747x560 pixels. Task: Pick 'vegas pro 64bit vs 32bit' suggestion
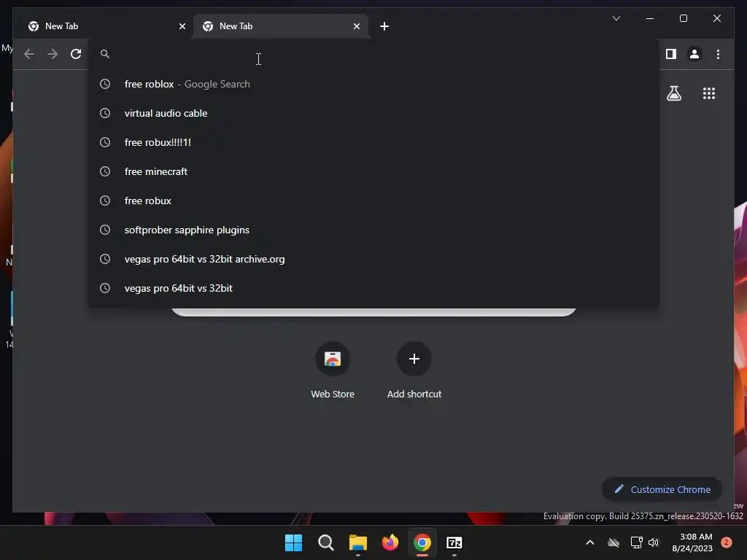[x=373, y=288]
